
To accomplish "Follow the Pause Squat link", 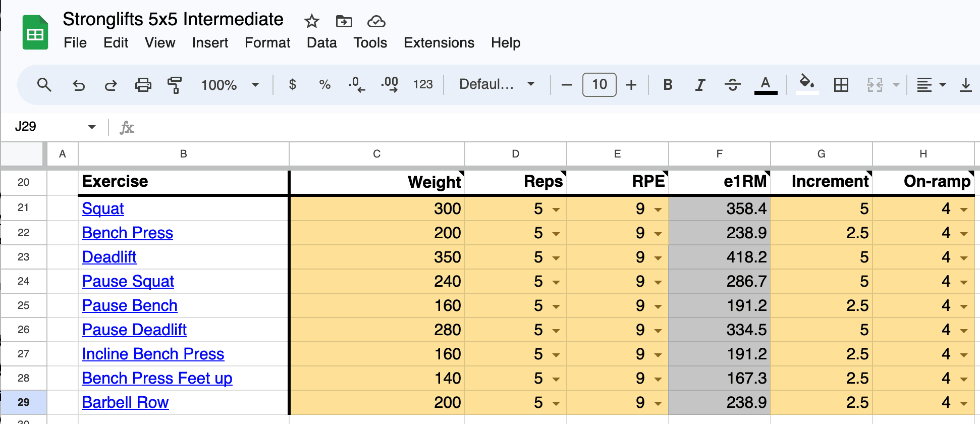I will pos(128,281).
